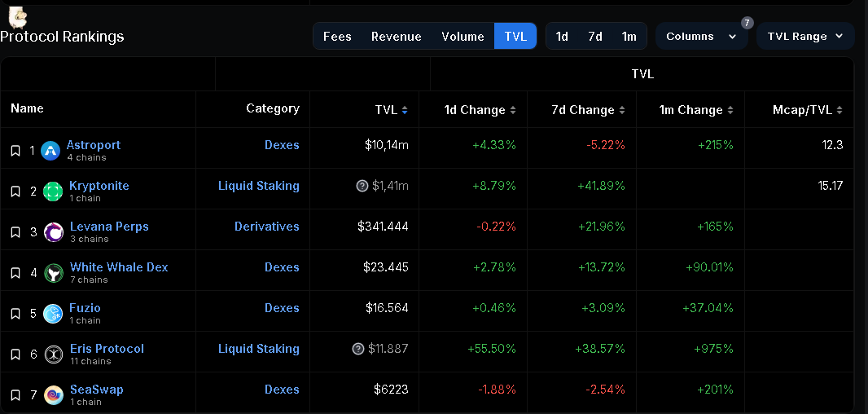Click the question mark beside Kryptonite TVL

coord(362,186)
